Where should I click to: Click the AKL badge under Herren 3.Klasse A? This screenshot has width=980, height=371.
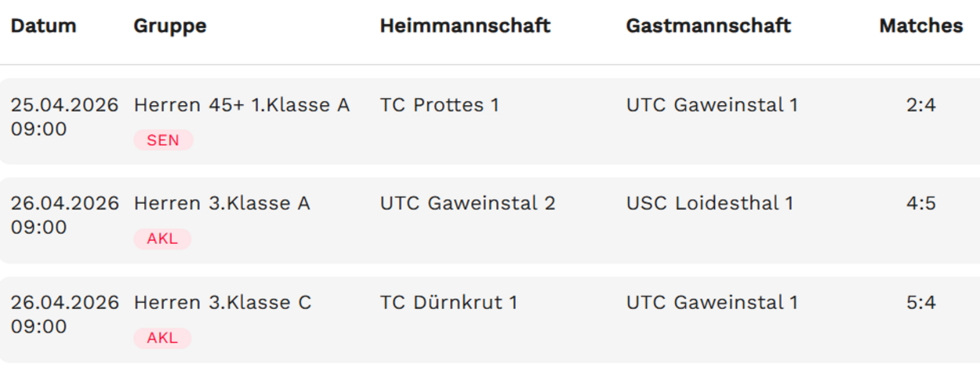tap(162, 239)
